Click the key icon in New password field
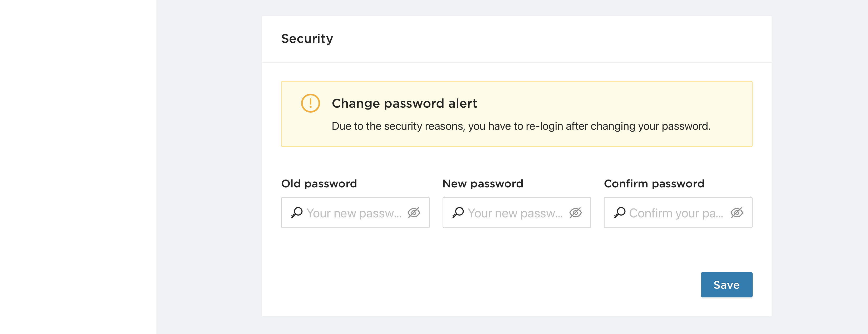The image size is (868, 334). pyautogui.click(x=458, y=213)
